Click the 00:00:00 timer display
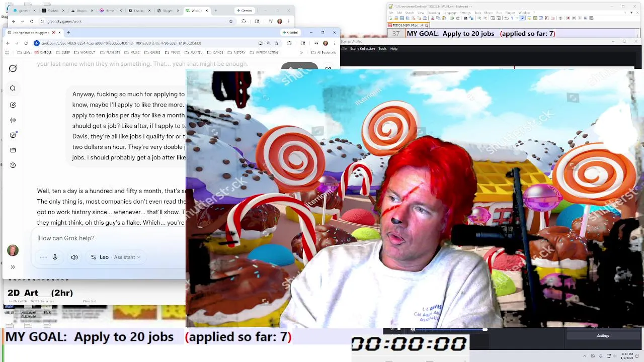 pos(410,344)
